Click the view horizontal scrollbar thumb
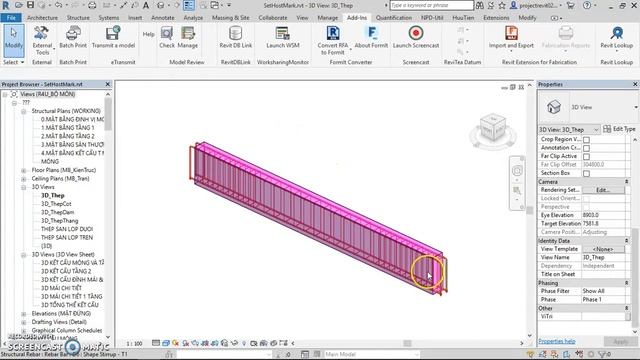Screen dimensions: 640x360 (x=407, y=343)
